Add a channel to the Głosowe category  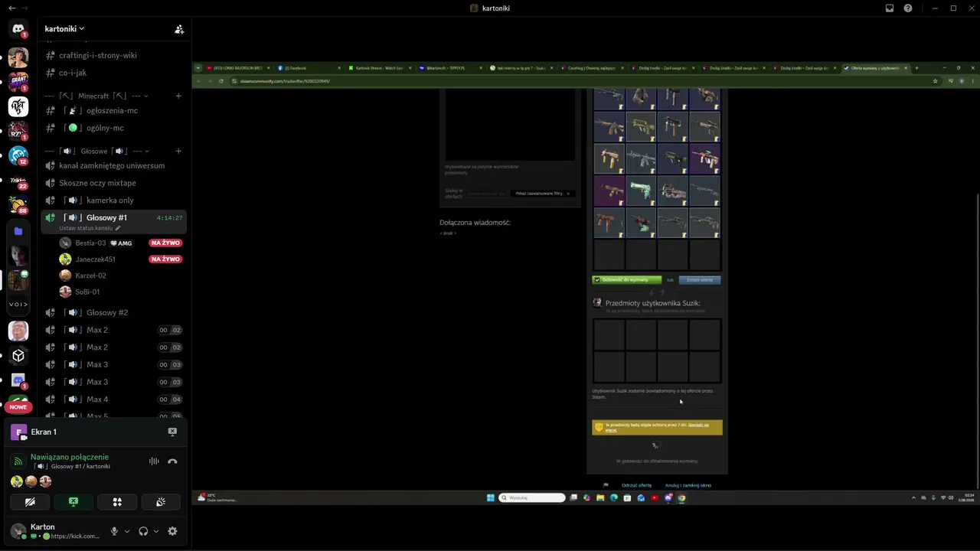[x=178, y=151]
